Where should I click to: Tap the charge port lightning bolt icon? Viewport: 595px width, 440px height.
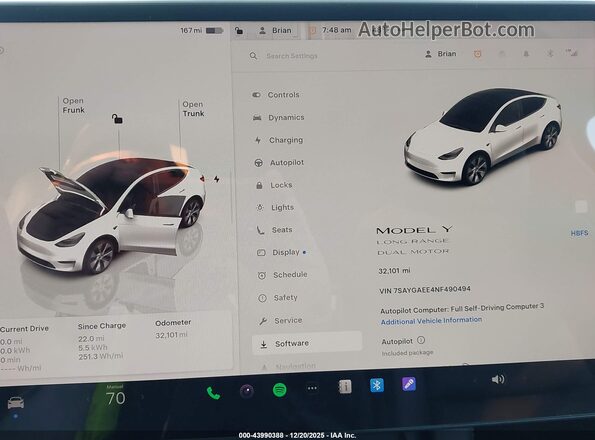pos(217,179)
